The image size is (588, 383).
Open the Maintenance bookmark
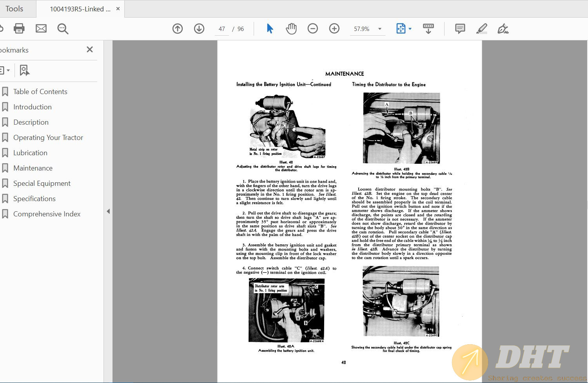tap(33, 168)
